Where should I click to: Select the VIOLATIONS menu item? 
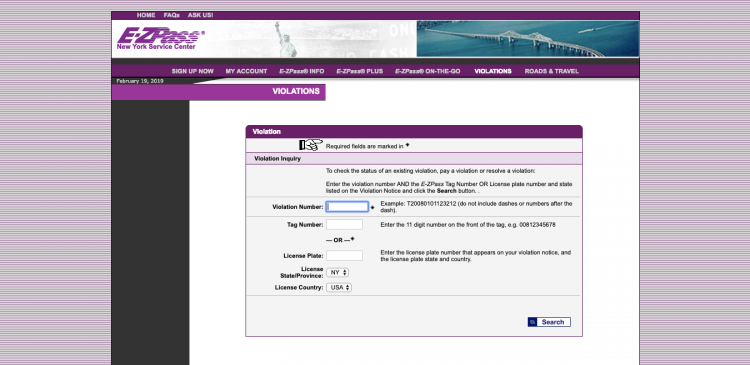493,71
